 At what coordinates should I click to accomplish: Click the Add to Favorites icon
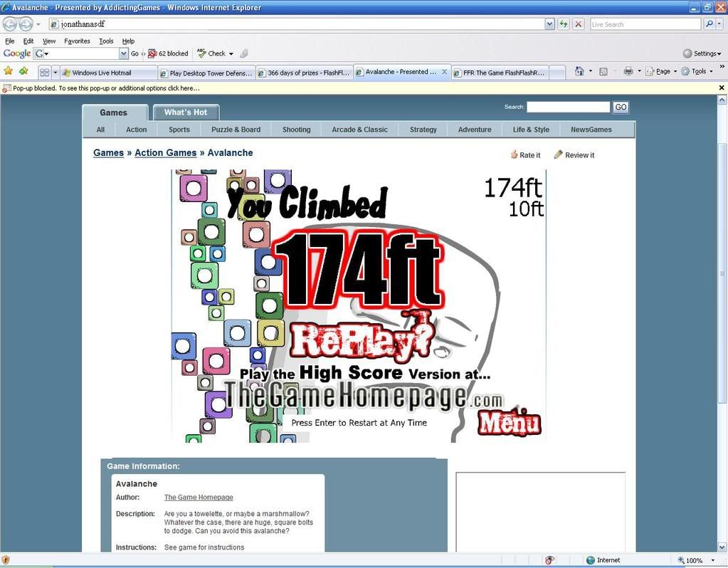[x=23, y=71]
